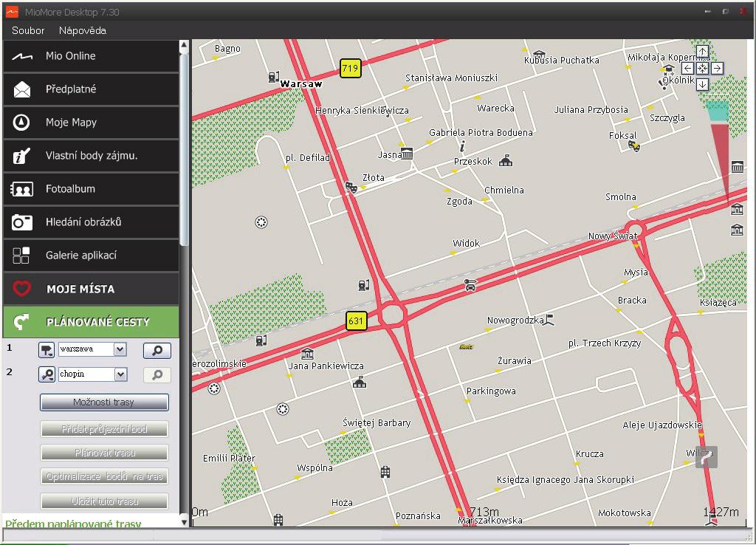Select the museum icon next to Jasna
The width and height of the screenshot is (756, 545).
coord(407,154)
